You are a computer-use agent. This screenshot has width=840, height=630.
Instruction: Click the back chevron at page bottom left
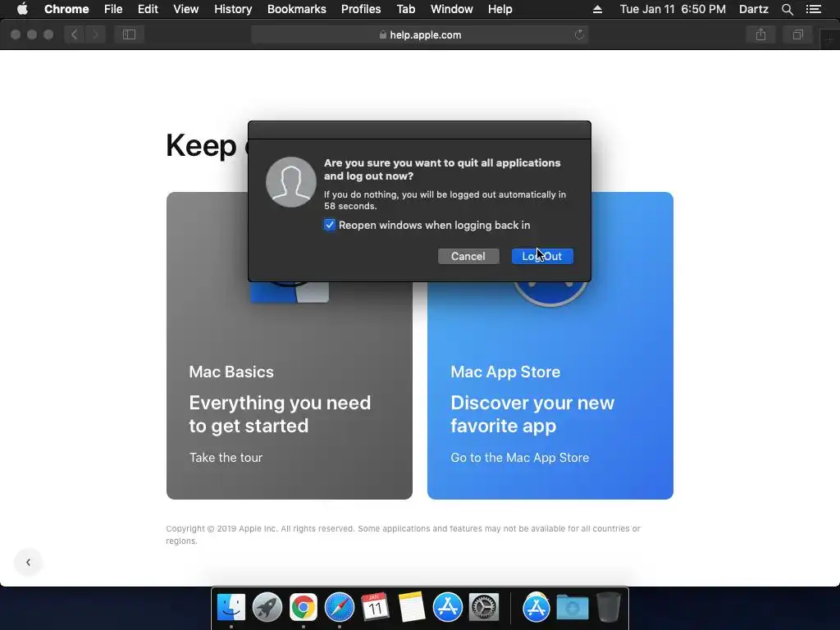[x=28, y=562]
